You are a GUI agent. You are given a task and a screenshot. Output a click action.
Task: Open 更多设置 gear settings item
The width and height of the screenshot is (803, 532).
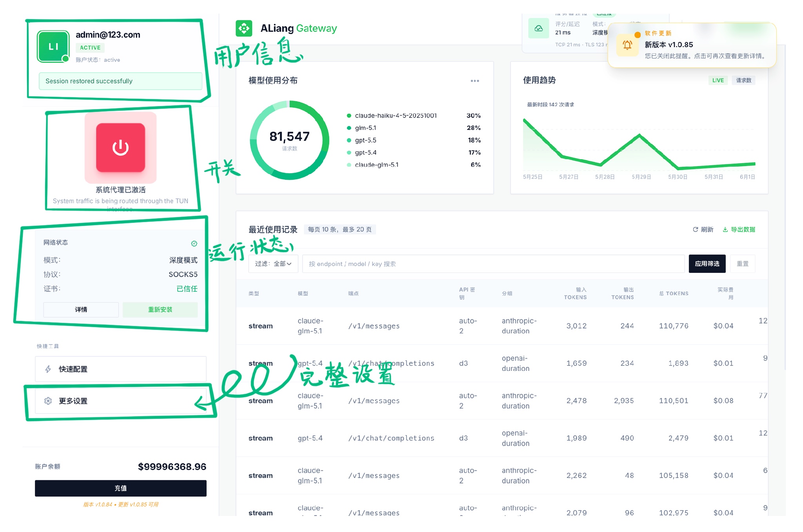pos(121,401)
